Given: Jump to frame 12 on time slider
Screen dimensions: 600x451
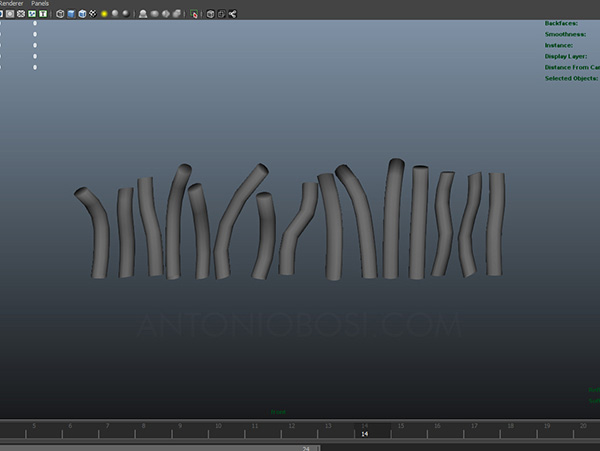Looking at the screenshot, I should click(x=292, y=426).
